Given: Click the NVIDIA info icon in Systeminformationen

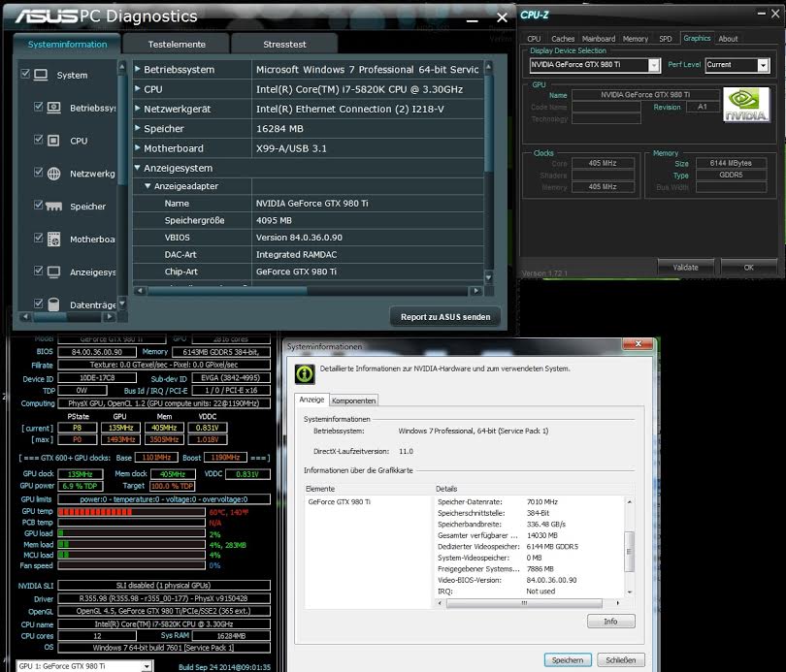Looking at the screenshot, I should point(305,373).
